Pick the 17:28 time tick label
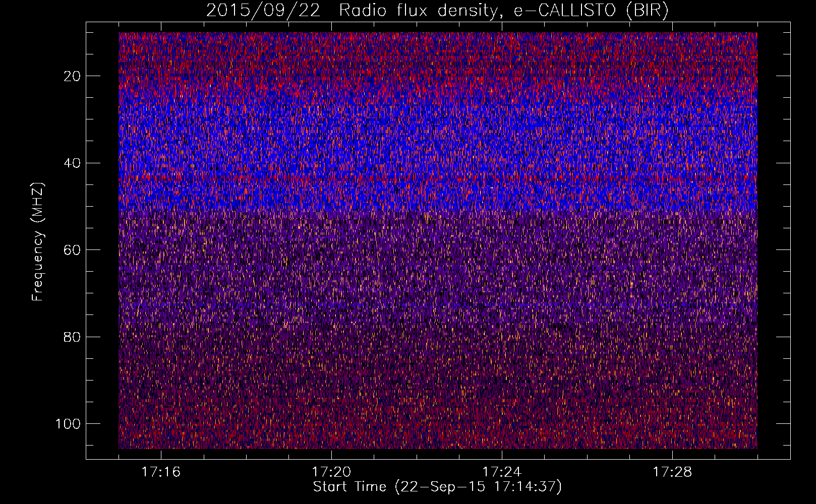The image size is (816, 504). 672,472
